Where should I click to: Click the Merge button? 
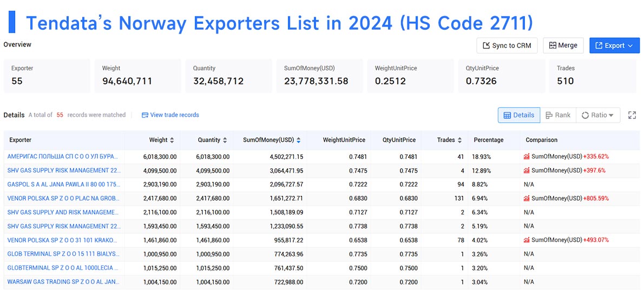tap(563, 45)
